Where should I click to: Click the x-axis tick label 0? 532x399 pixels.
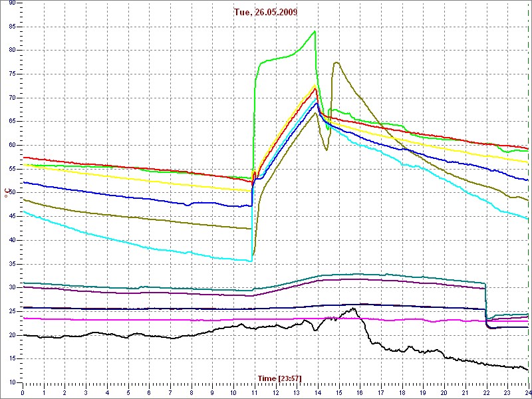pyautogui.click(x=23, y=392)
